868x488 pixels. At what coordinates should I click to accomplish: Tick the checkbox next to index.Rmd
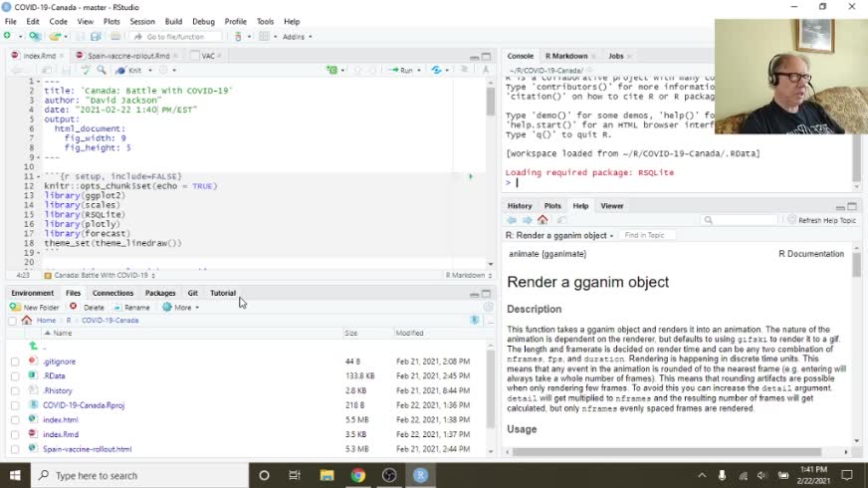click(15, 434)
